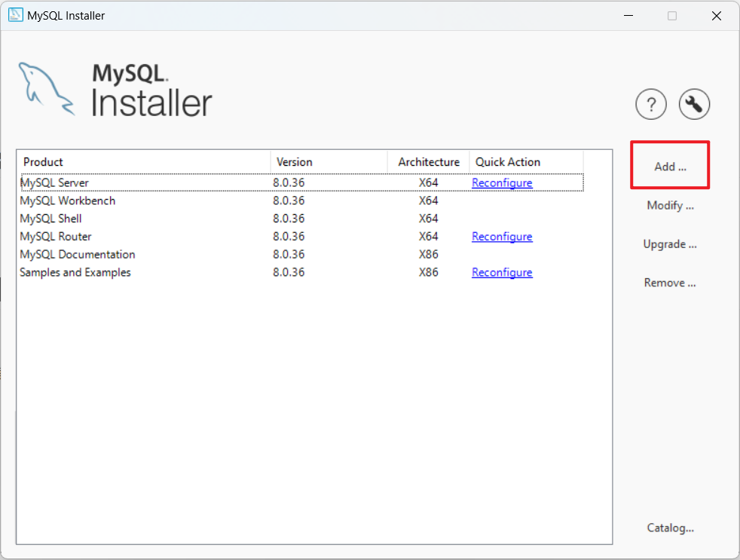Reconfigure Samples and Examples link

(502, 272)
